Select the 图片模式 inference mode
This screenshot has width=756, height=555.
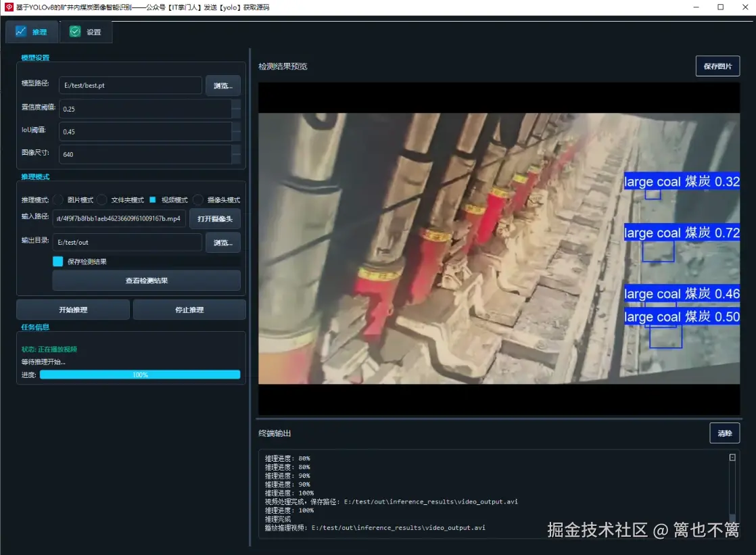pyautogui.click(x=59, y=199)
